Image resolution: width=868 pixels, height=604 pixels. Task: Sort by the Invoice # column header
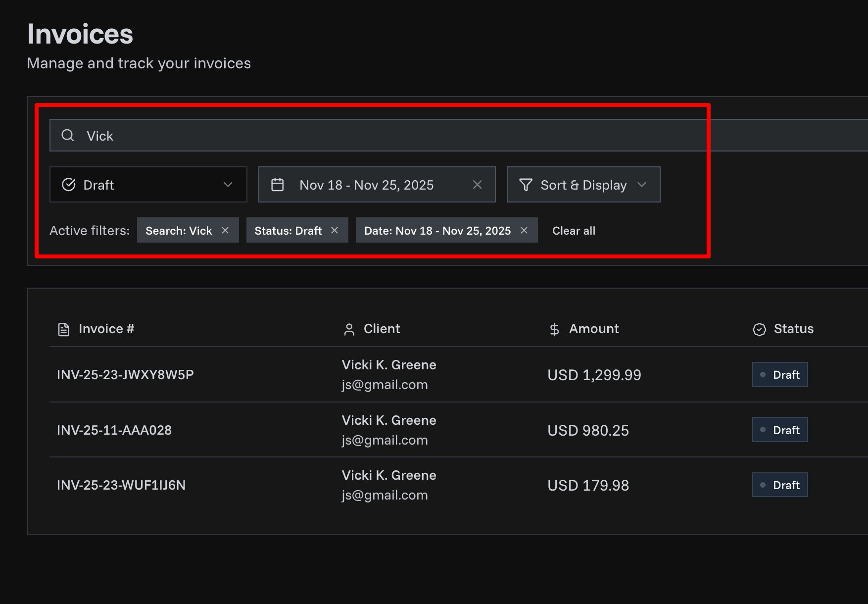(106, 328)
